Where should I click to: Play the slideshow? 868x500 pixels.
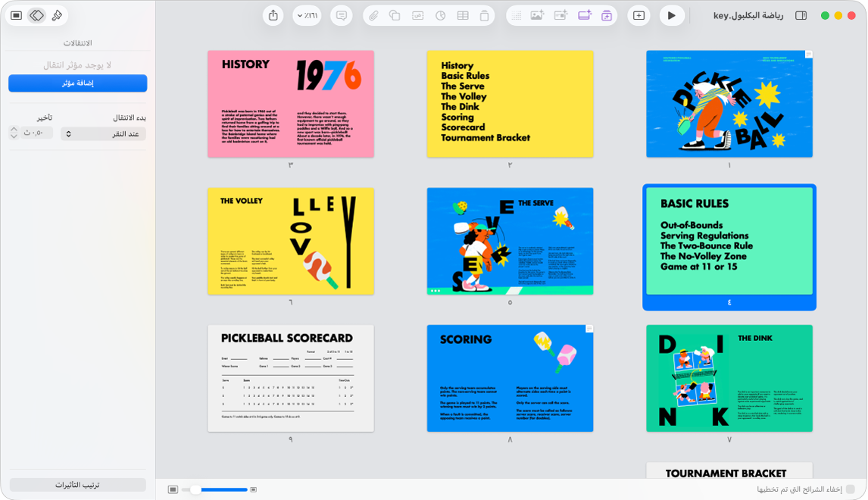[x=672, y=15]
